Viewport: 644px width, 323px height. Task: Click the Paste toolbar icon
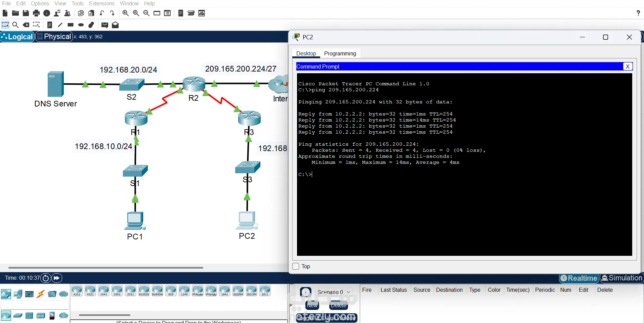(x=91, y=13)
